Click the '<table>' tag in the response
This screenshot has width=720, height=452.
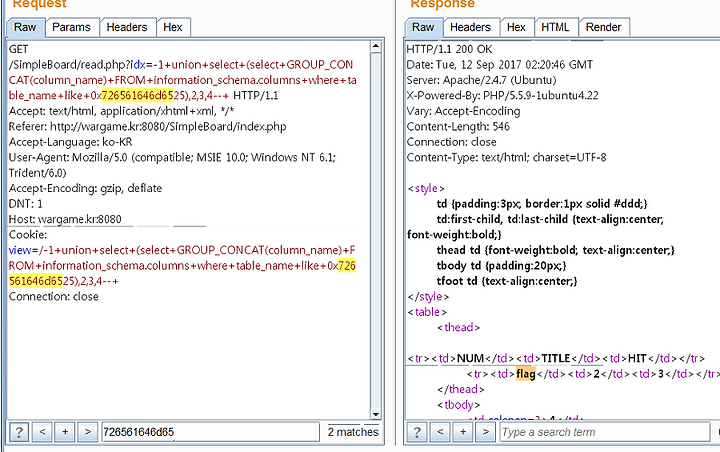click(x=427, y=312)
